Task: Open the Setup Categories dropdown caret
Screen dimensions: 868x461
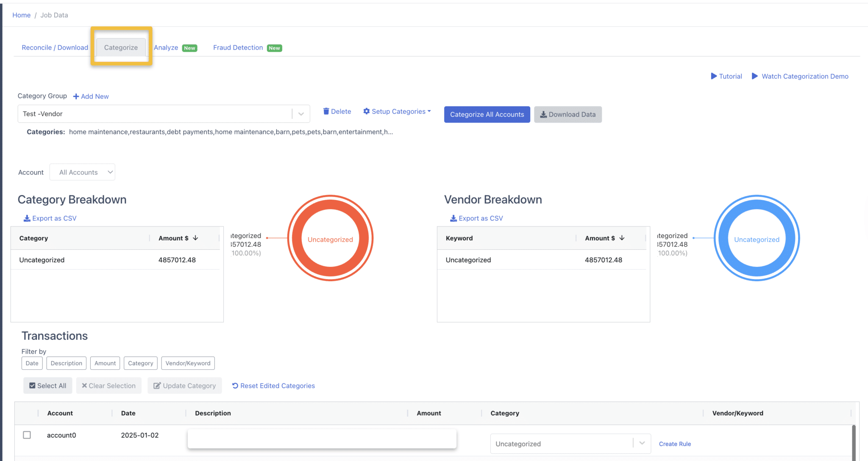Action: point(429,111)
